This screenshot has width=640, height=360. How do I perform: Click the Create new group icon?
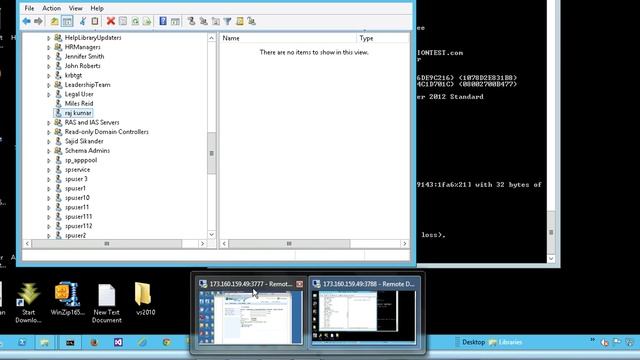[x=203, y=21]
